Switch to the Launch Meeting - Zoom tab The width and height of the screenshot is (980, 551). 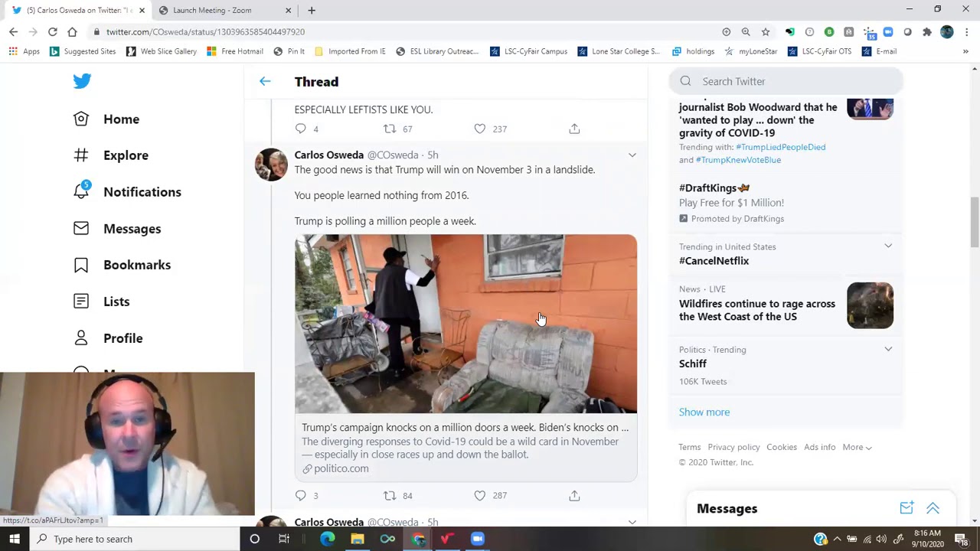point(226,11)
